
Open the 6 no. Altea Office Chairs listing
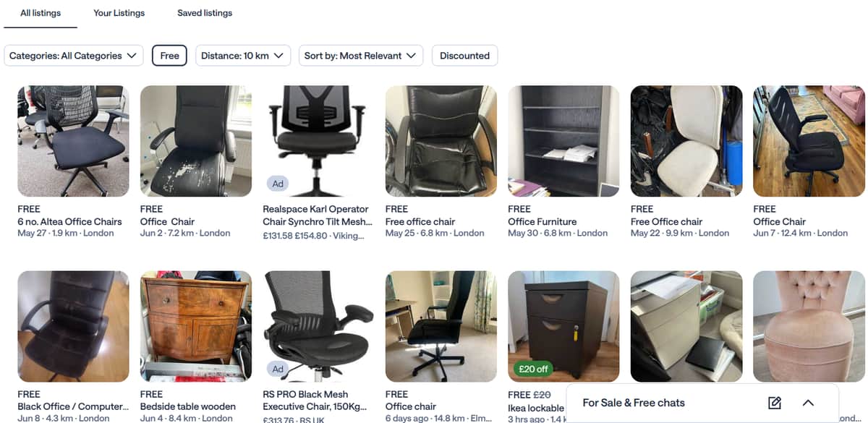[69, 221]
